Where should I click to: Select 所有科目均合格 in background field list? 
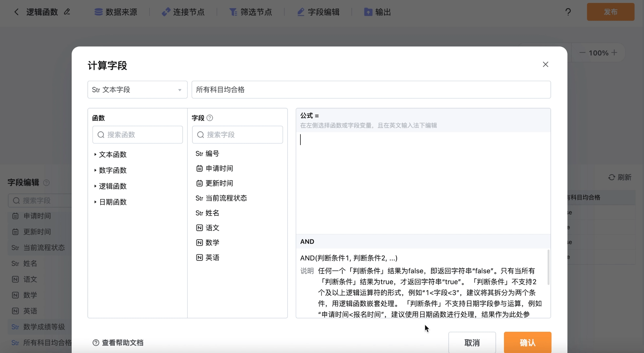42,343
